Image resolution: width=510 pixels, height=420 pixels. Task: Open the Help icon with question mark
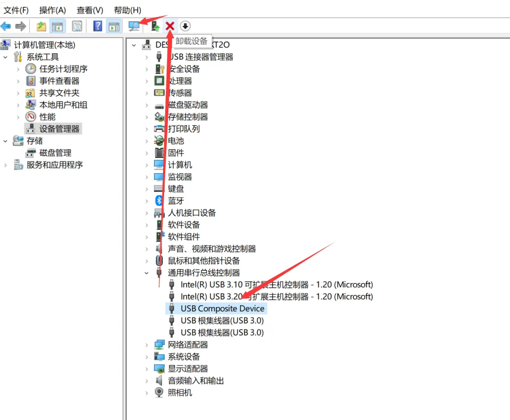[98, 26]
